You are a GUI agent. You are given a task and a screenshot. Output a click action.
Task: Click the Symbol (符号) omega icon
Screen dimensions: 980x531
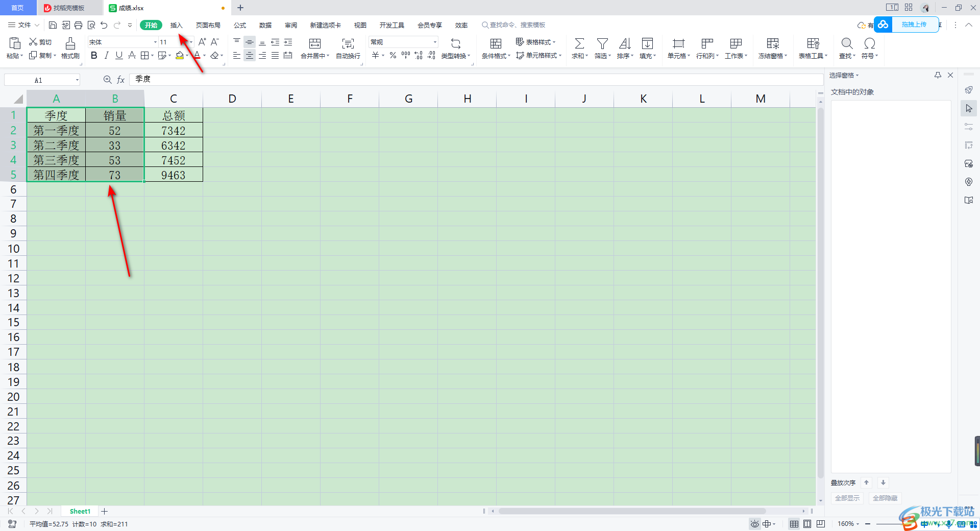pyautogui.click(x=870, y=43)
